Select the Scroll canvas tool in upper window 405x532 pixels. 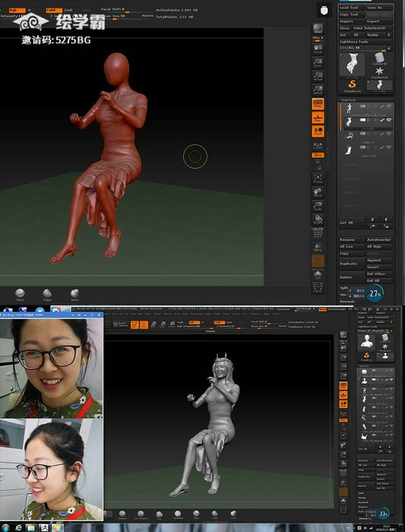point(318,50)
